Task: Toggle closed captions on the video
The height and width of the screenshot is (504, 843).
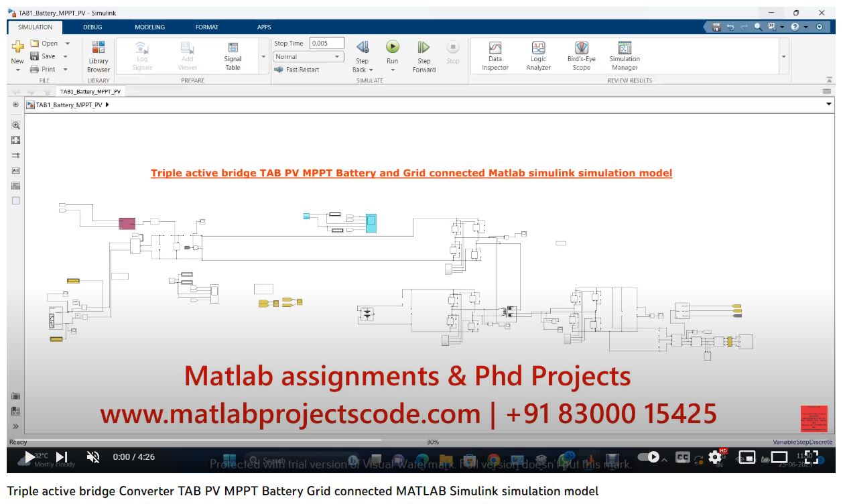Action: point(682,457)
